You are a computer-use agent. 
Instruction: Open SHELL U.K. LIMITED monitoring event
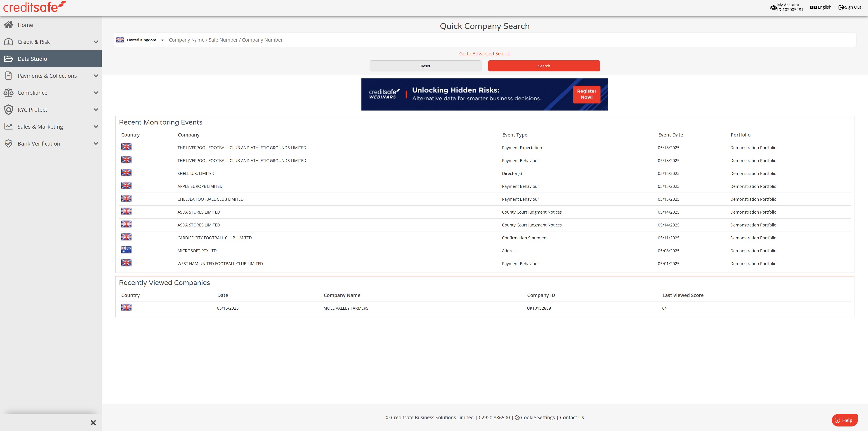196,174
